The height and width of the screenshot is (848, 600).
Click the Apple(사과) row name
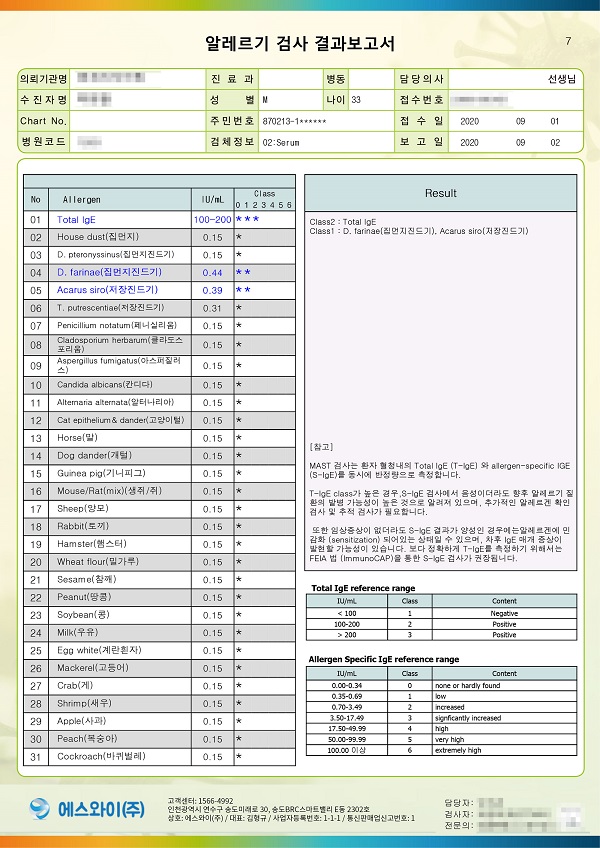82,721
